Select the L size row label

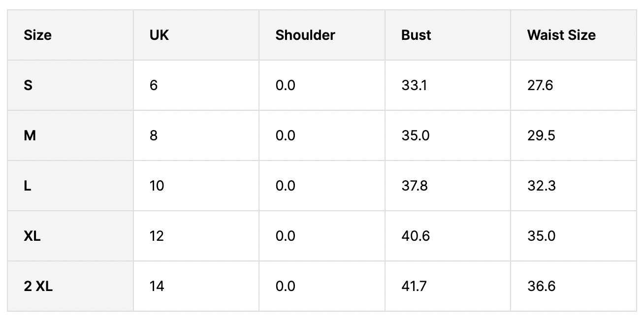pos(28,186)
